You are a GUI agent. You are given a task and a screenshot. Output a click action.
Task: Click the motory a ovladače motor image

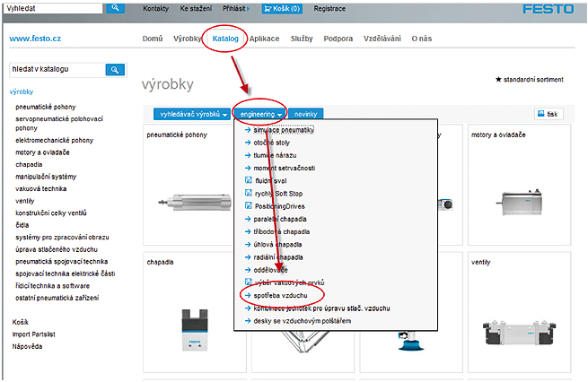520,203
